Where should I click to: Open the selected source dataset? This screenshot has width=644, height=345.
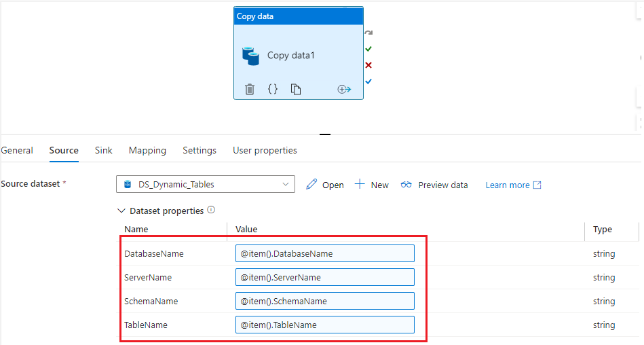[325, 185]
